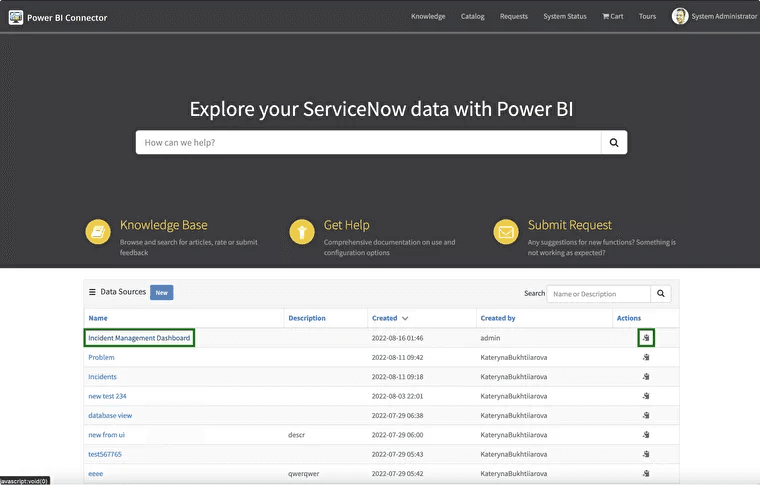The image size is (760, 485).
Task: Click action icon for the Problem row
Action: 646,357
